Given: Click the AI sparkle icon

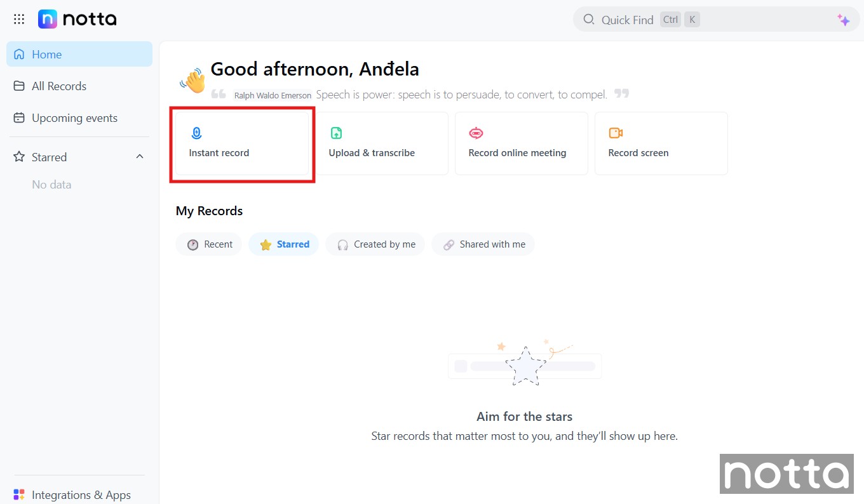Looking at the screenshot, I should click(x=843, y=20).
